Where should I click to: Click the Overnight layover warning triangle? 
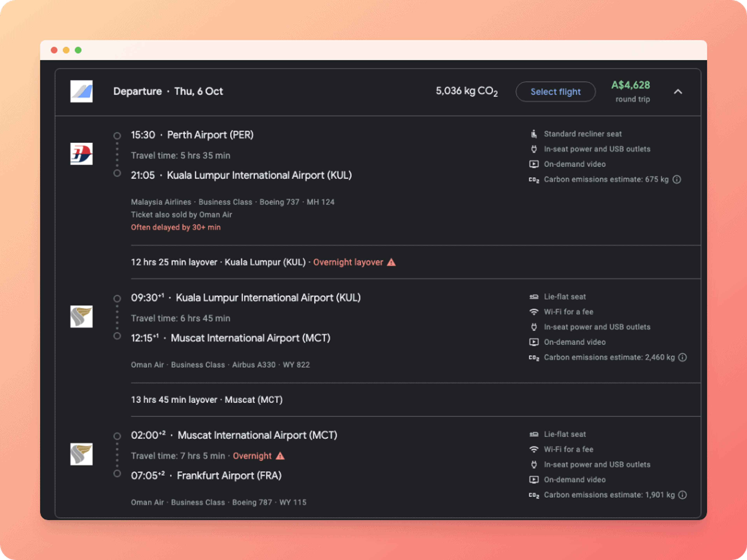pos(391,262)
